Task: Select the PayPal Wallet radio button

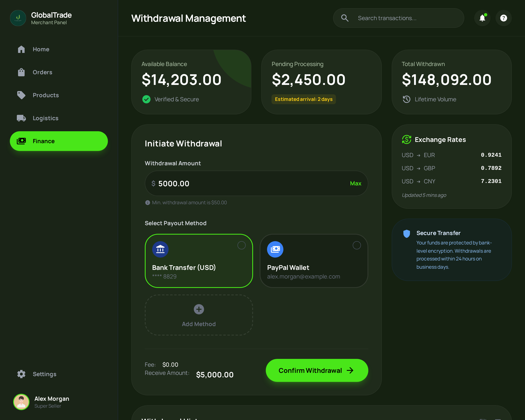Action: [356, 245]
